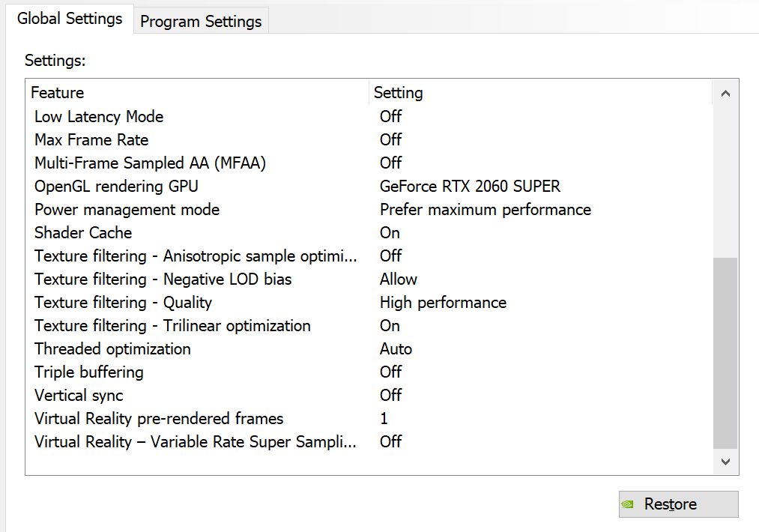Select the Anisotropic sample optimization row
Screen dimensions: 759x532
pyautogui.click(x=369, y=256)
